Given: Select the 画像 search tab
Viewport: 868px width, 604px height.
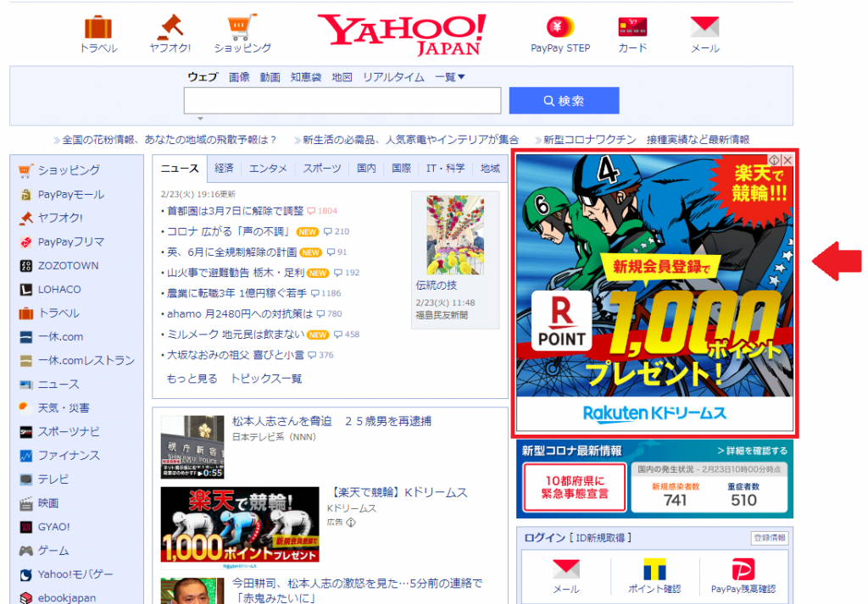Looking at the screenshot, I should (x=239, y=77).
